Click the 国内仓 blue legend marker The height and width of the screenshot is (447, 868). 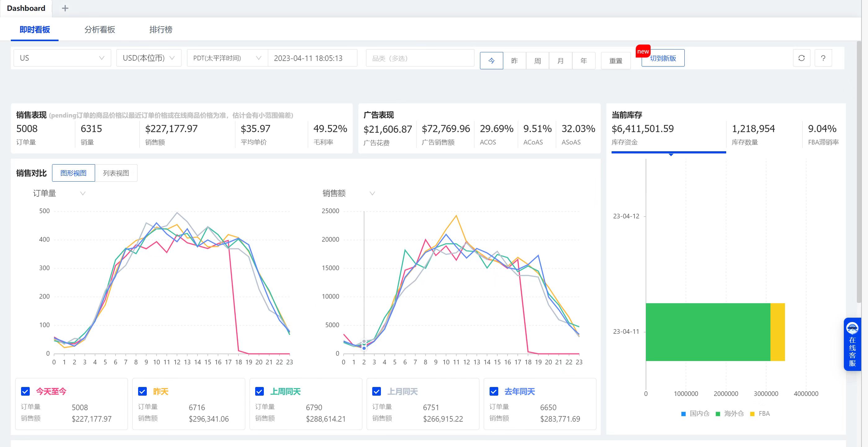(683, 414)
